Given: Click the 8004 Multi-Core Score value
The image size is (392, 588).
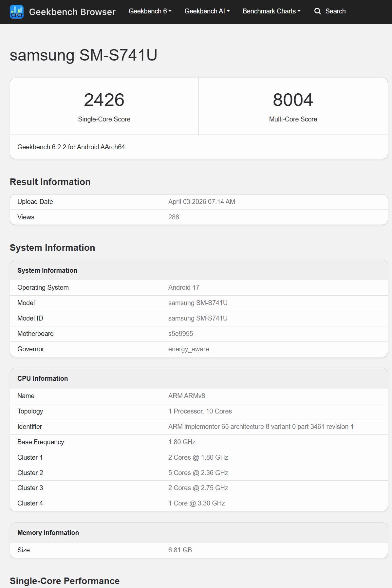Looking at the screenshot, I should [293, 100].
